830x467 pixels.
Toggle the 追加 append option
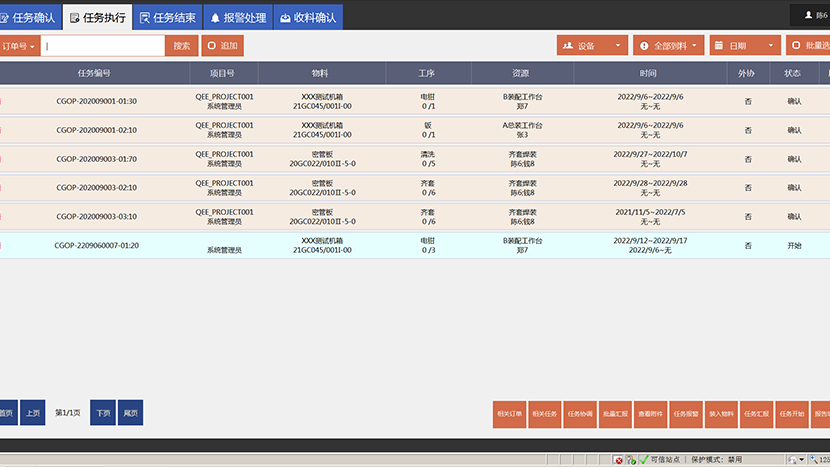pos(222,46)
